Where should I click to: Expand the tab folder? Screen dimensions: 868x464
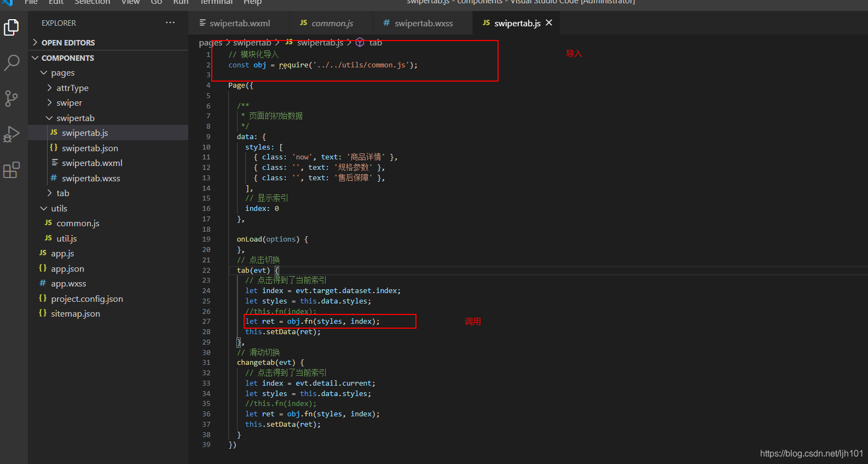click(108, 193)
